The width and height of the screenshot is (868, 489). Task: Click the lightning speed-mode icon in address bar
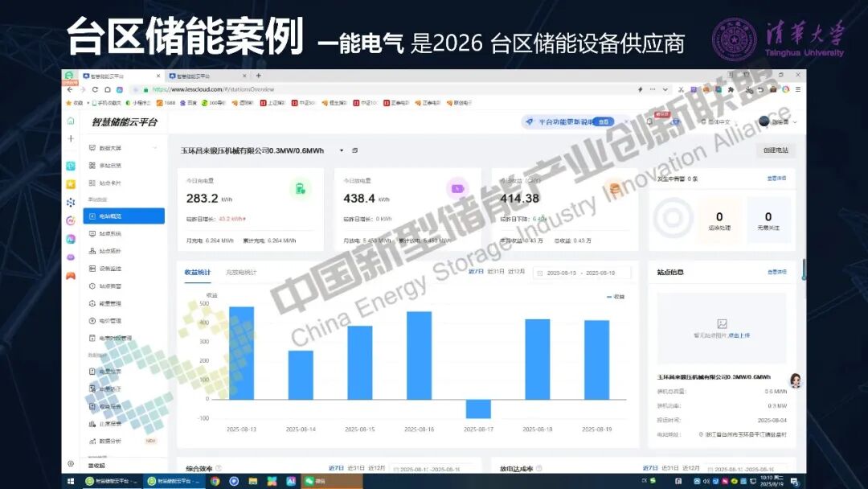coord(641,89)
